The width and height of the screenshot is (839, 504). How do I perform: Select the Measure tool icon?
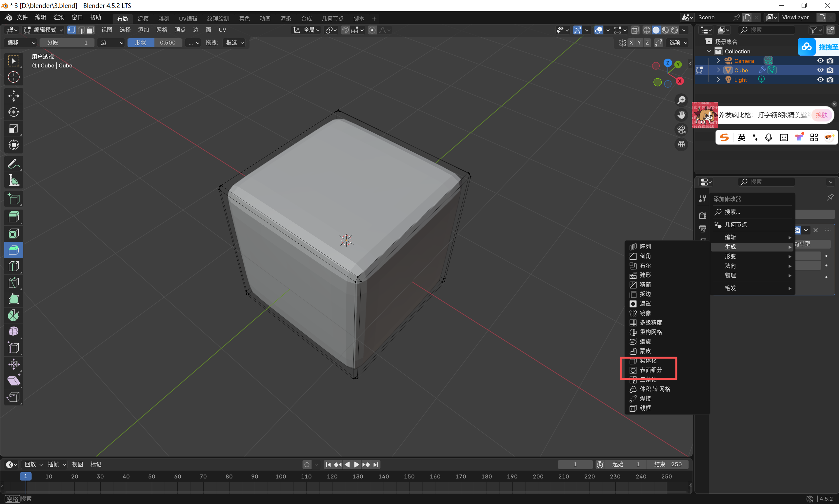tap(13, 180)
